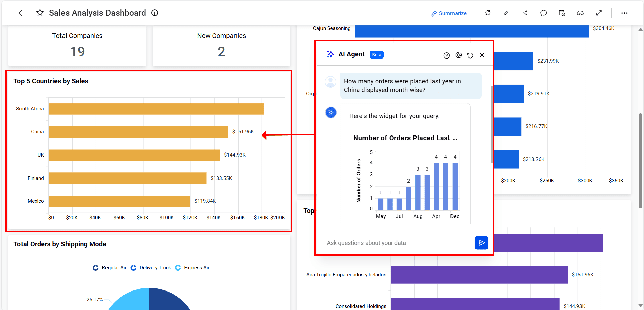Screen dimensions: 644x310
Task: Send a question in AI Agent input
Action: 481,243
